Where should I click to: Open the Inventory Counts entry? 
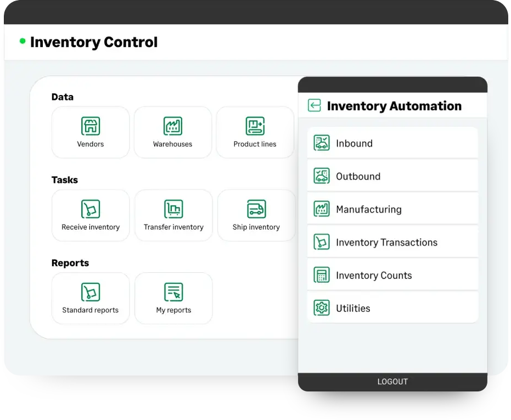pyautogui.click(x=392, y=275)
